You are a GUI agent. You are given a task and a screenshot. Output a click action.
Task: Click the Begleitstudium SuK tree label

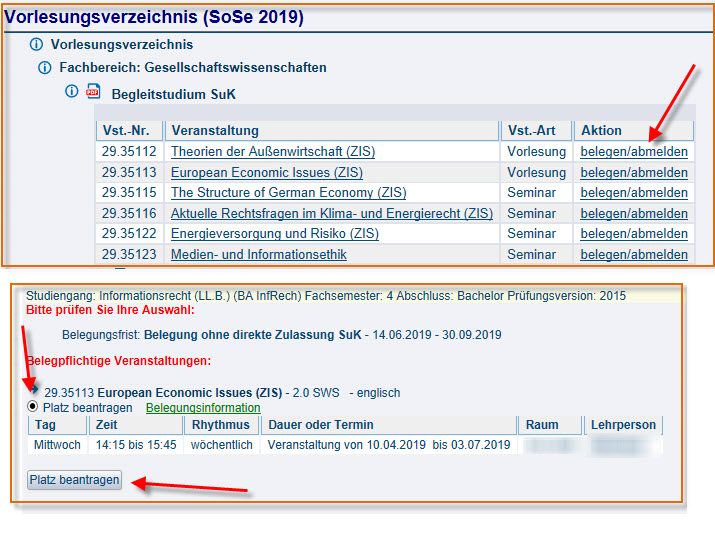[174, 94]
